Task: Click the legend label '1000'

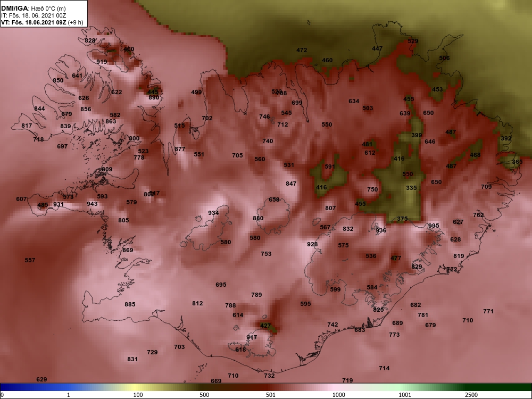Action: (x=338, y=395)
